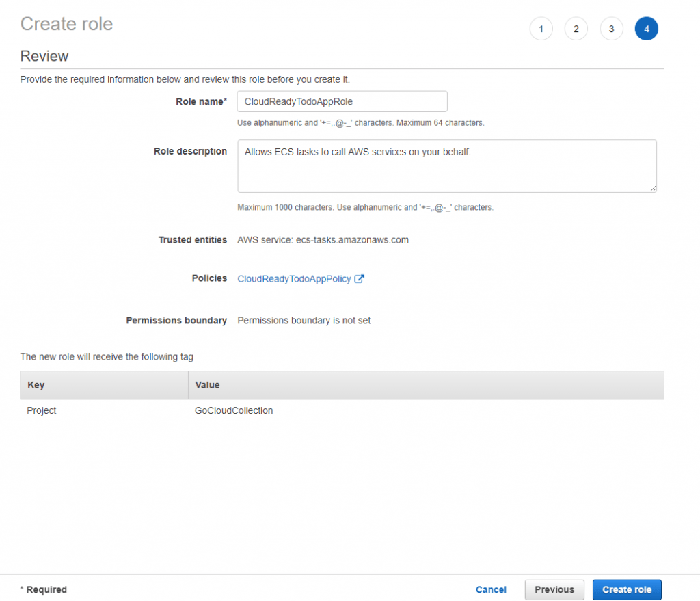This screenshot has width=700, height=601.
Task: Click the 'Role description' field label
Action: pos(190,151)
